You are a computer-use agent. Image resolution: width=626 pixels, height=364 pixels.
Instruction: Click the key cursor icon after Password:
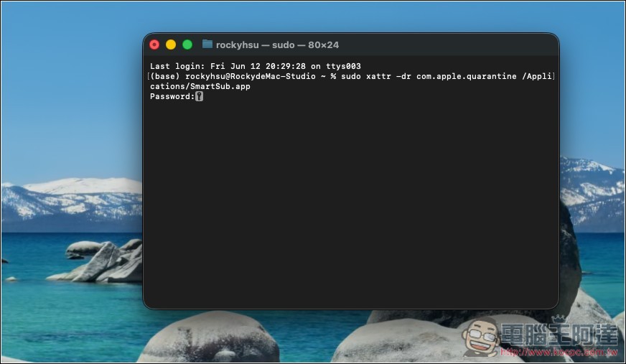point(200,96)
